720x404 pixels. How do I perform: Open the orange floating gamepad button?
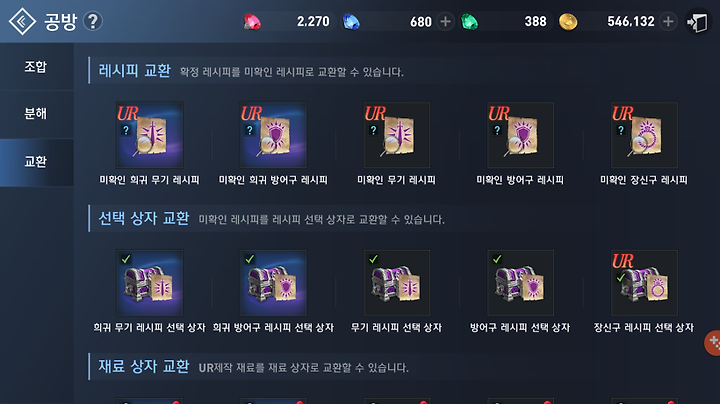tap(713, 342)
